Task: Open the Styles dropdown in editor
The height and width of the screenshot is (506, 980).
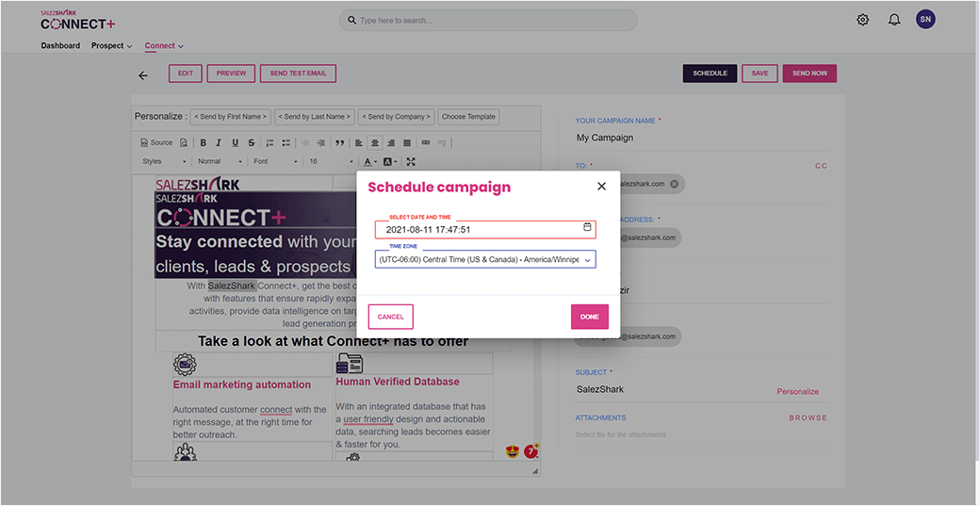Action: pyautogui.click(x=164, y=162)
